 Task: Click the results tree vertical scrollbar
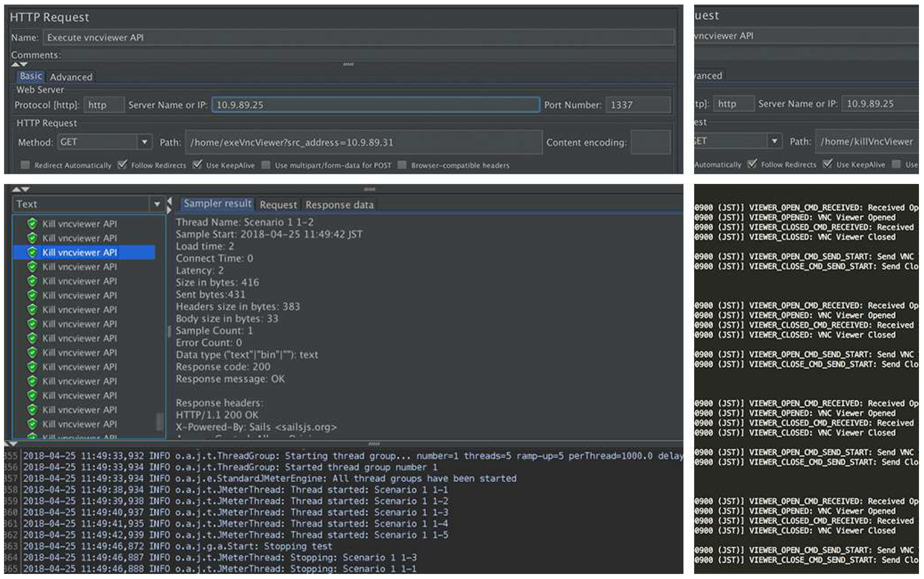(x=160, y=421)
